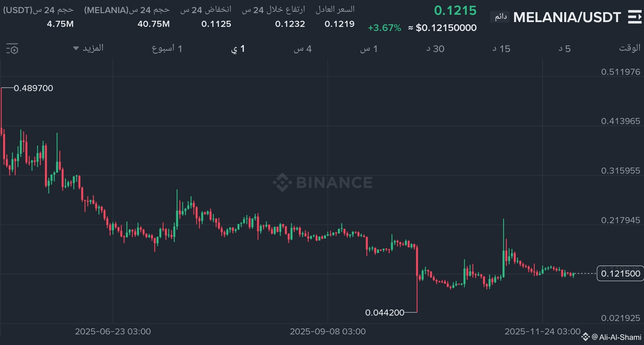Click the 0.121500 current price tag
Screen dimensions: 644x345
pyautogui.click(x=620, y=274)
